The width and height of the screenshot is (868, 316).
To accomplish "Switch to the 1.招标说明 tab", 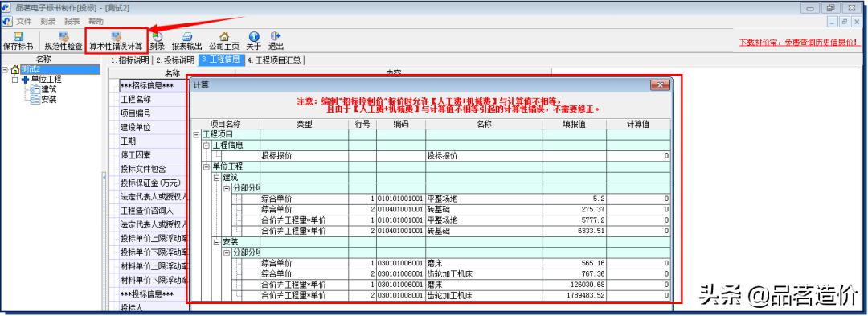I will coord(130,60).
